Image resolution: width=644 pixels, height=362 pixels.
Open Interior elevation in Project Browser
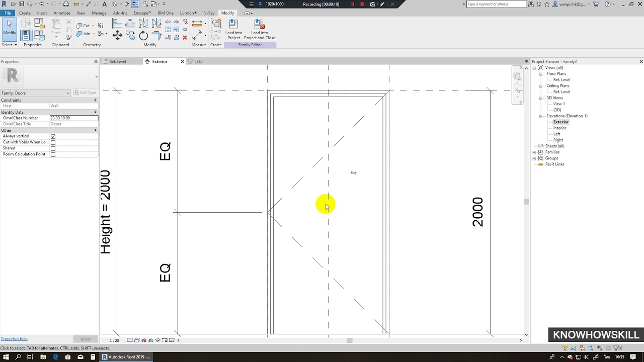click(559, 128)
